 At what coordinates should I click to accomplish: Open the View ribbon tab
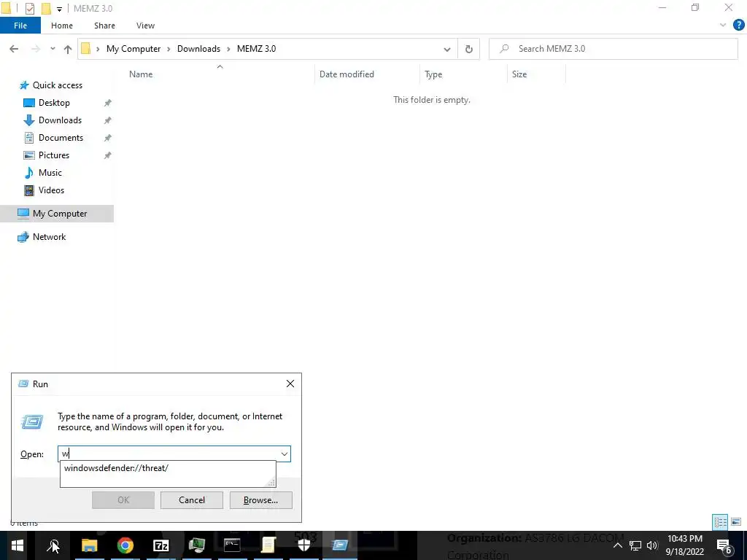[x=145, y=26]
